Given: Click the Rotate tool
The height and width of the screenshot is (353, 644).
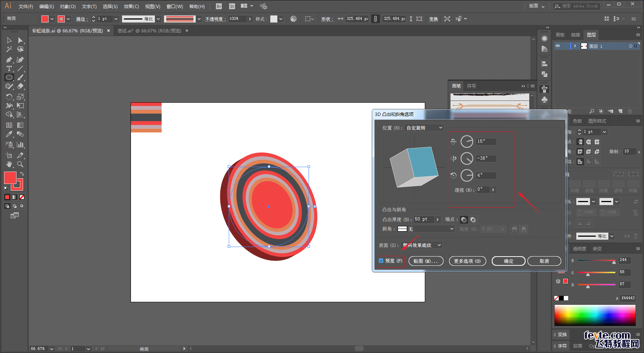Looking at the screenshot, I should click(9, 97).
